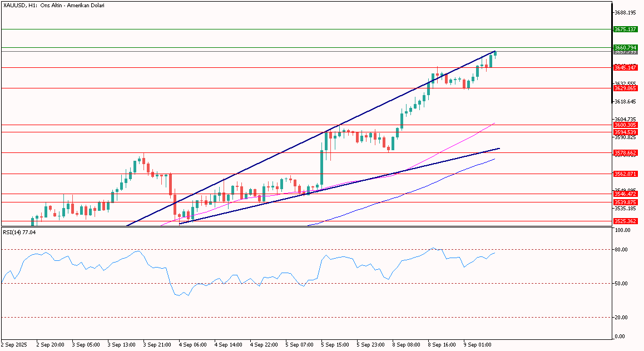Click the 2 Sep 20:00 time label
Image resolution: width=644 pixels, height=351 pixels.
pyautogui.click(x=50, y=345)
